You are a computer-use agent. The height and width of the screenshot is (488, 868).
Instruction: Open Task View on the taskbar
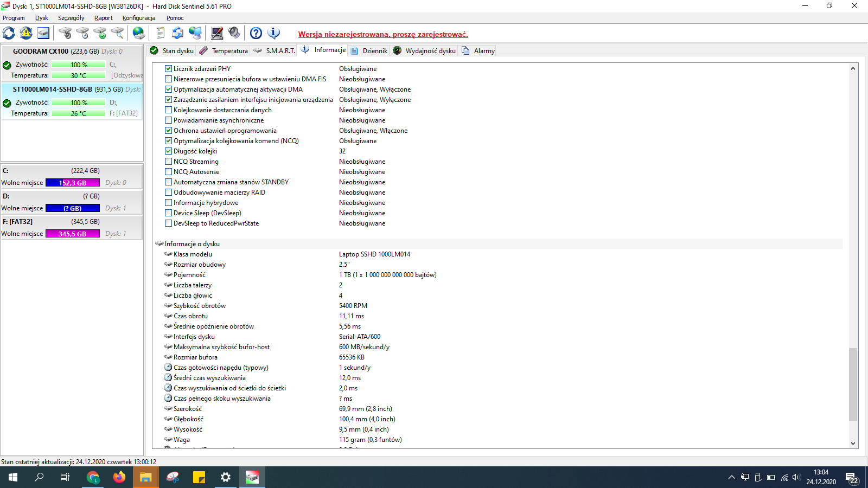(65, 477)
